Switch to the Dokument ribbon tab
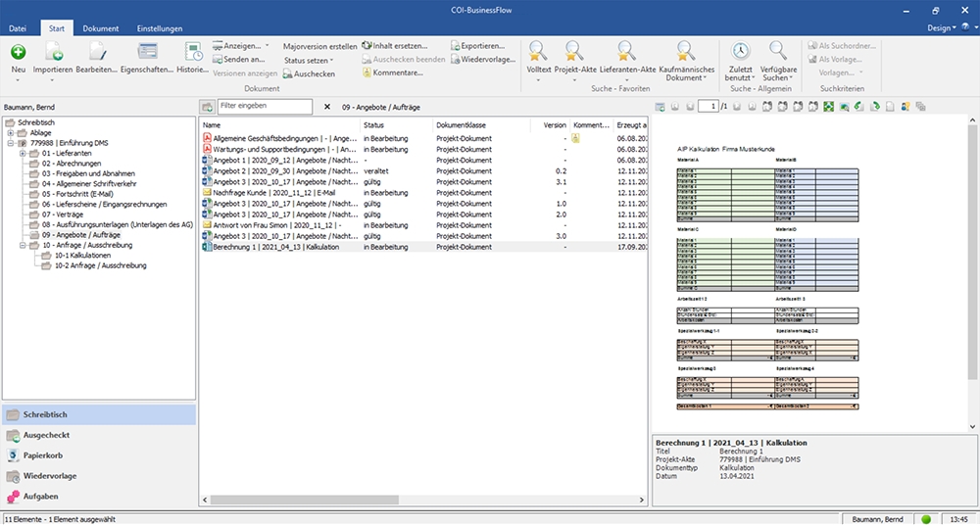The image size is (980, 525). click(x=100, y=28)
